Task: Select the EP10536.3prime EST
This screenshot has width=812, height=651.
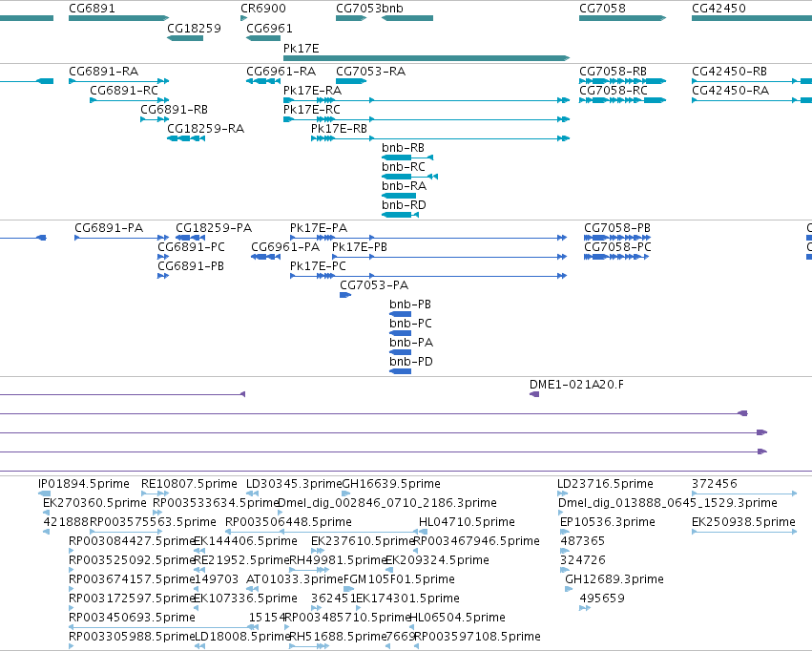Action: tap(565, 532)
